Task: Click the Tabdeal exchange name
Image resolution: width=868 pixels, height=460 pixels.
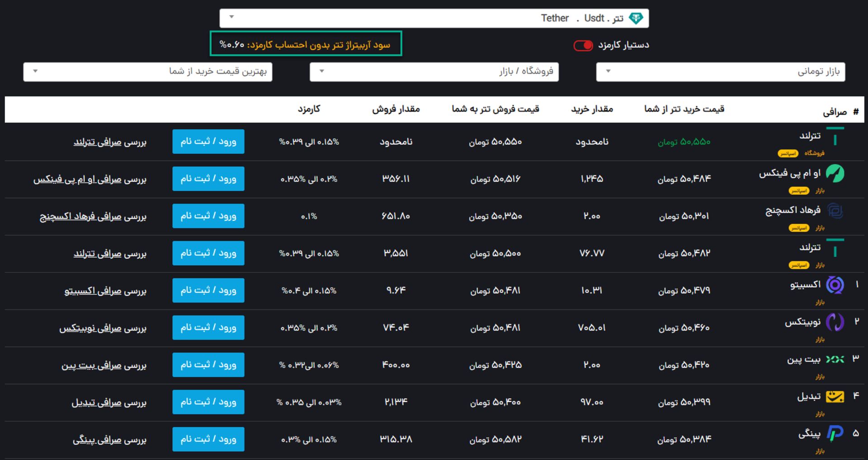Action: click(x=809, y=396)
